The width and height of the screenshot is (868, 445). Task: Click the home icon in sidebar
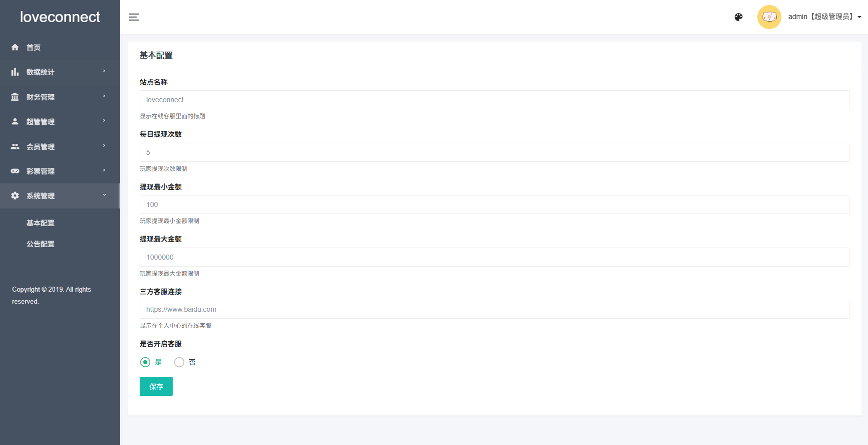pos(15,47)
